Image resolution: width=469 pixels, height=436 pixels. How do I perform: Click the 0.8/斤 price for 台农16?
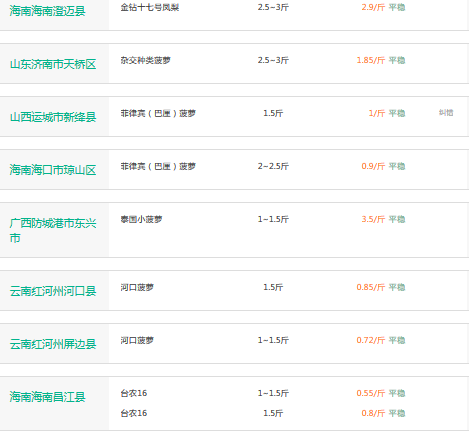pos(373,413)
